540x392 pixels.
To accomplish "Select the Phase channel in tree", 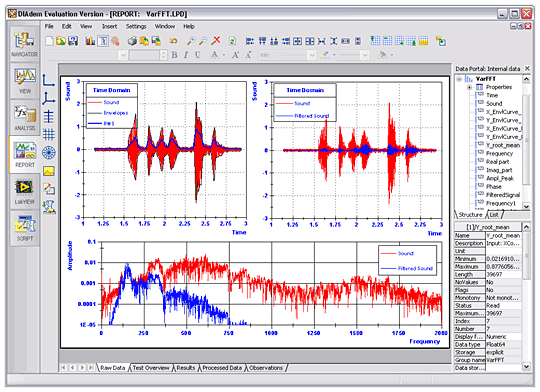I will point(494,186).
